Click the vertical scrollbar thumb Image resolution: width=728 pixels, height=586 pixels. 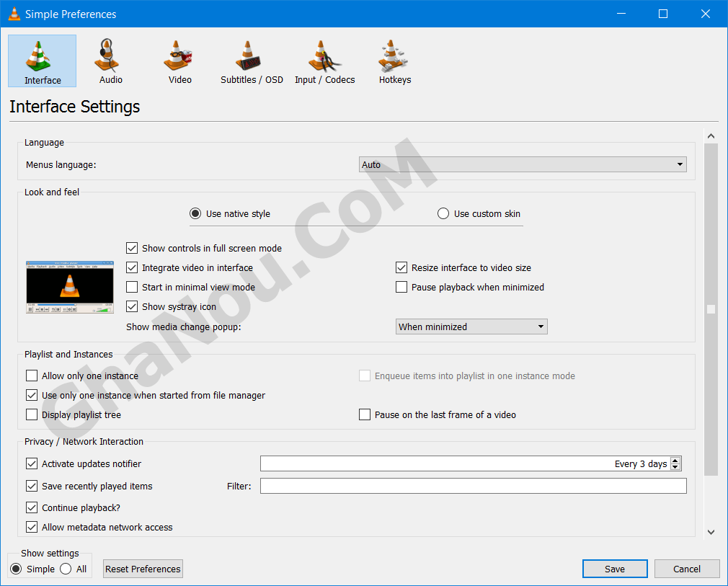711,309
